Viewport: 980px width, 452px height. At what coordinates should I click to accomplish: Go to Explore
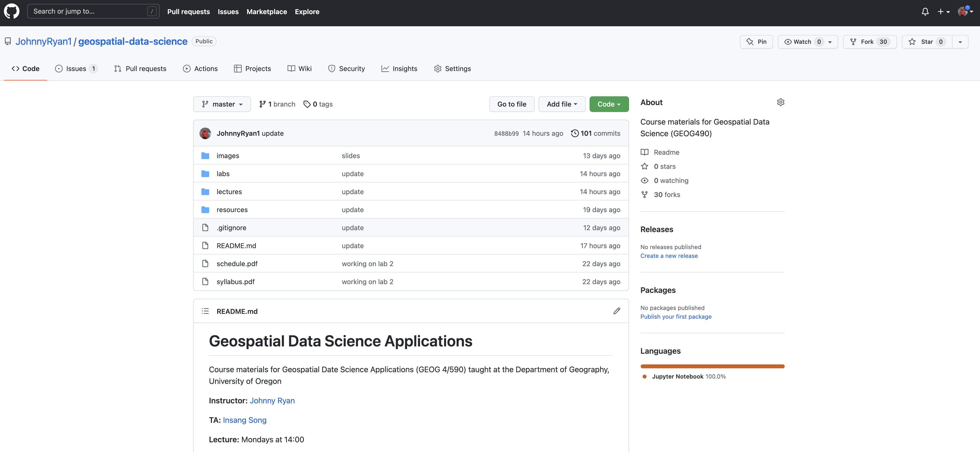[307, 12]
